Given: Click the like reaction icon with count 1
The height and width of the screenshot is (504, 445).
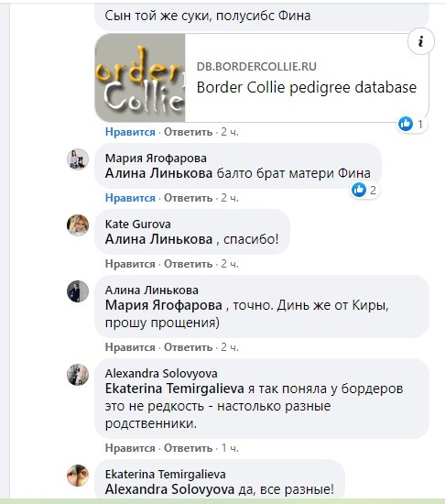Looking at the screenshot, I should pos(406,124).
